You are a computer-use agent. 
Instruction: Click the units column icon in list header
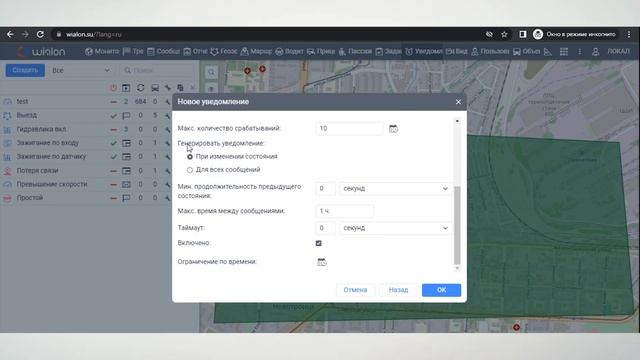(155, 88)
